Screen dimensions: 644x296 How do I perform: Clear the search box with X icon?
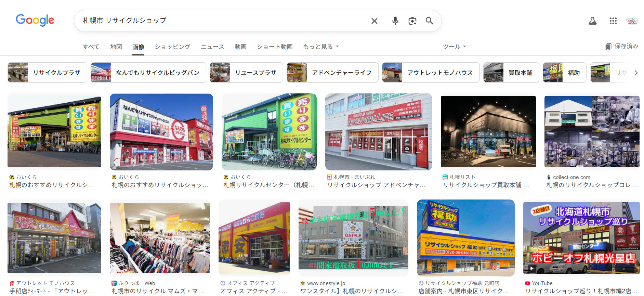(x=374, y=21)
